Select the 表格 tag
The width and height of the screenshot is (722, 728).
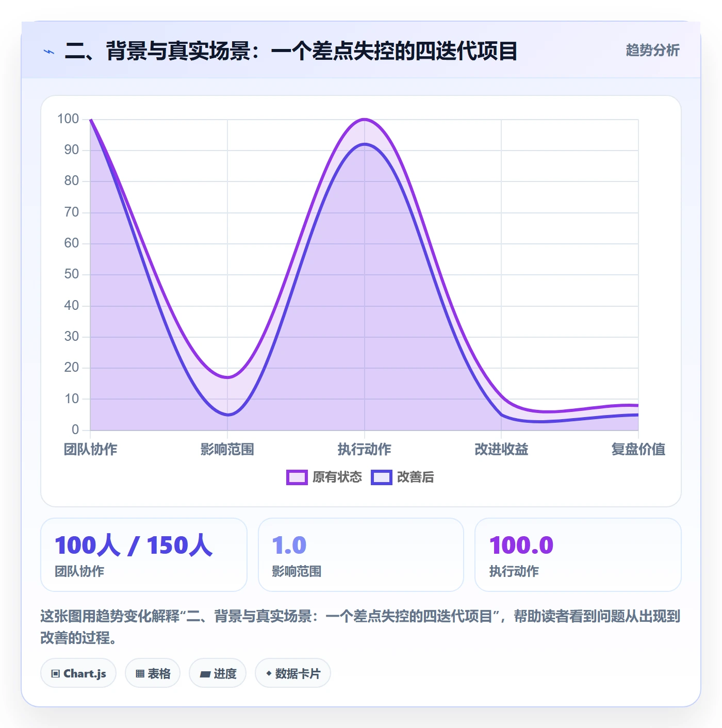tap(153, 673)
